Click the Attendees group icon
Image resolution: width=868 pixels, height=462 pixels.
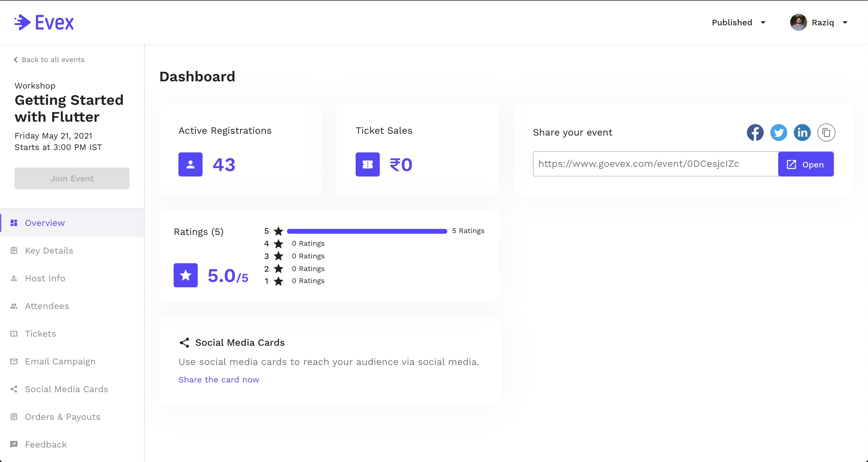pos(14,306)
